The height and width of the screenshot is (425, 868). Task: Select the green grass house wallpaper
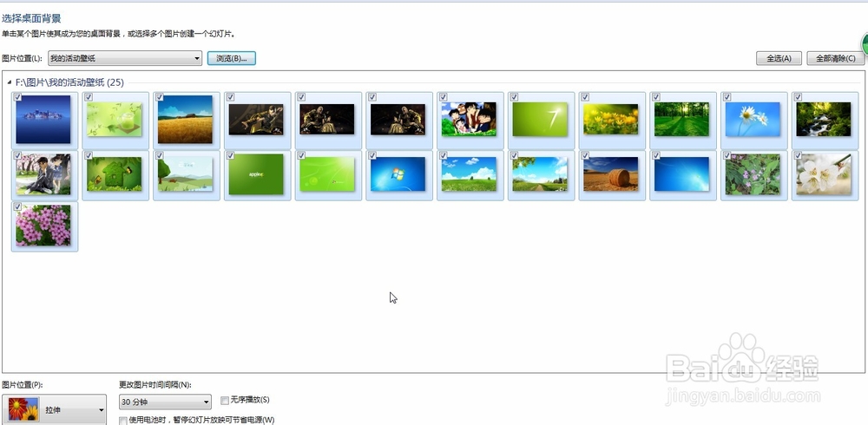(115, 173)
